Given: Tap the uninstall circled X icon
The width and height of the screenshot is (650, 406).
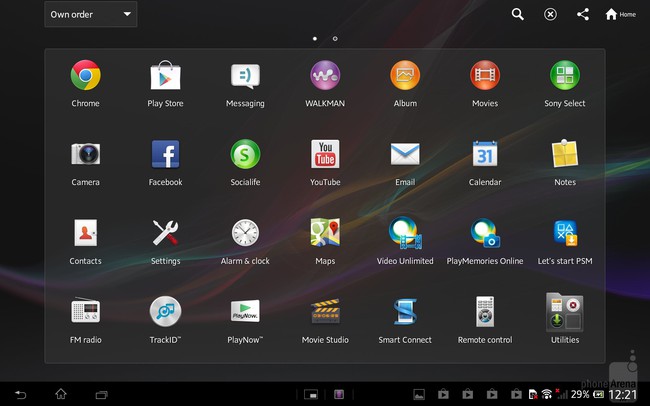Looking at the screenshot, I should coord(550,15).
